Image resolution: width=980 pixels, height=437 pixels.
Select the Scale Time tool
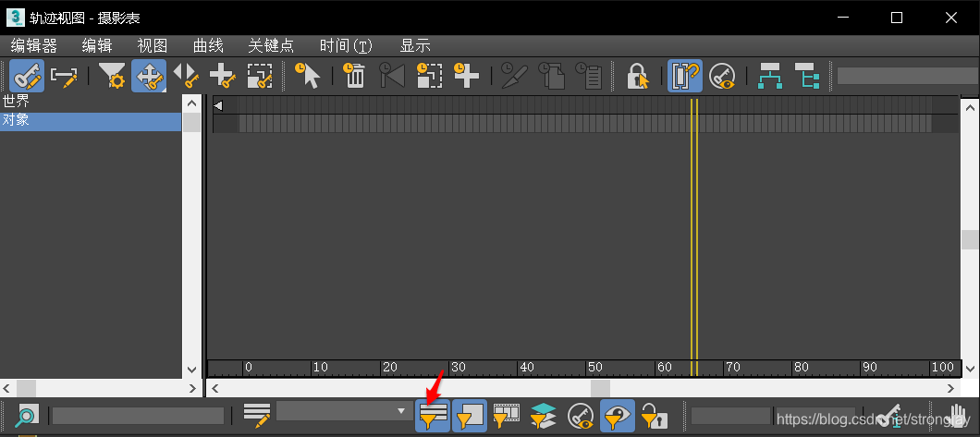(429, 76)
